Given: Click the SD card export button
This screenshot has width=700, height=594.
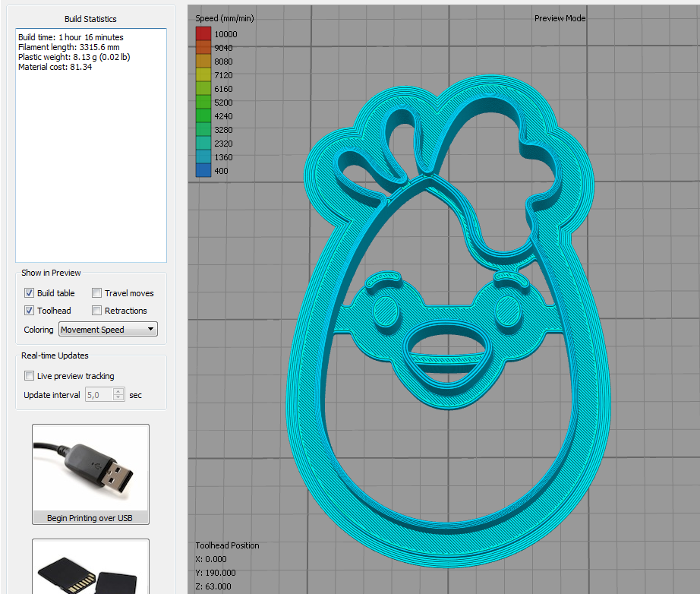Looking at the screenshot, I should click(x=90, y=567).
